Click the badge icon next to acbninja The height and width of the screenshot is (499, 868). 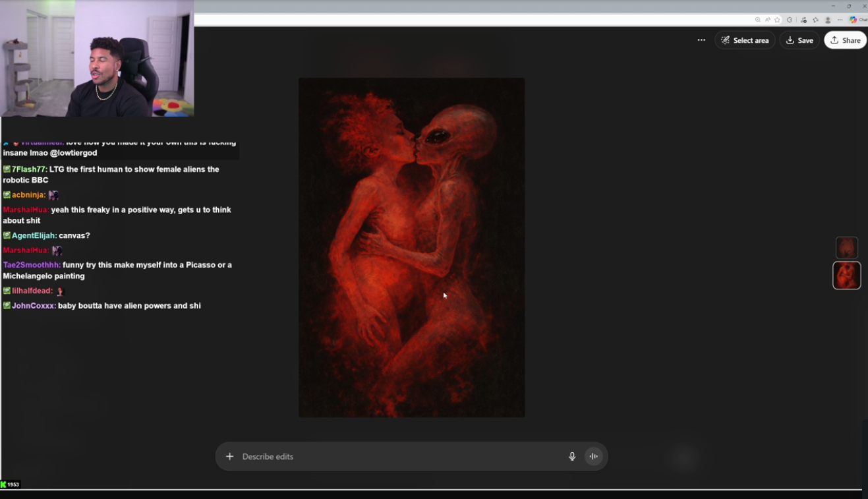(x=7, y=195)
